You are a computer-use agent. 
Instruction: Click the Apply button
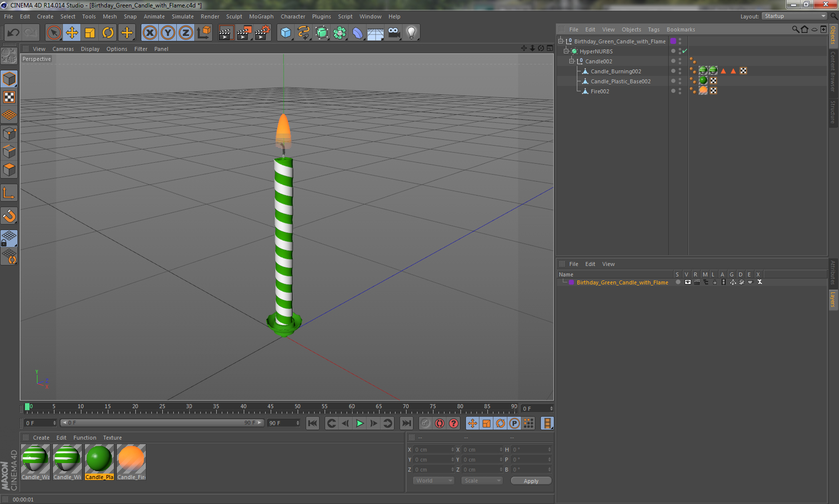click(x=531, y=481)
